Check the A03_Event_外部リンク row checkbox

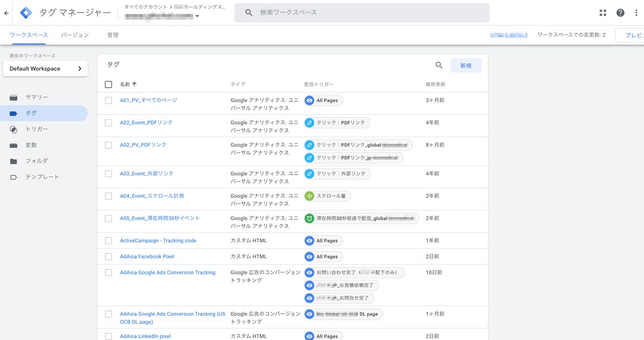click(109, 174)
